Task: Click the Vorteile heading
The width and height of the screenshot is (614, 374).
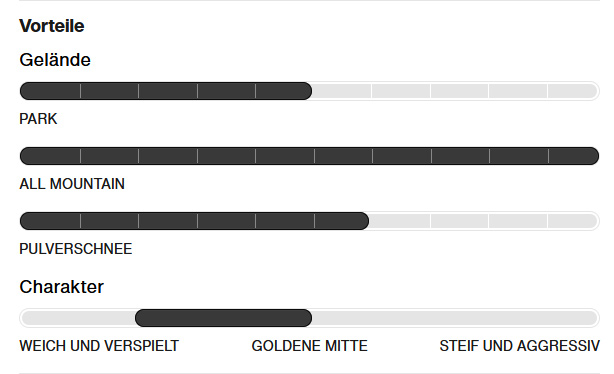Action: point(52,26)
